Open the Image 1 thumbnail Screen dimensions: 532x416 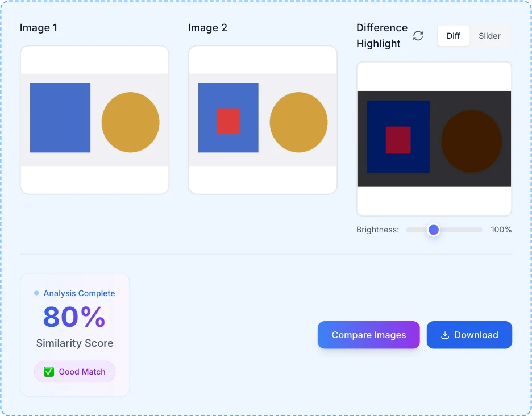click(95, 120)
